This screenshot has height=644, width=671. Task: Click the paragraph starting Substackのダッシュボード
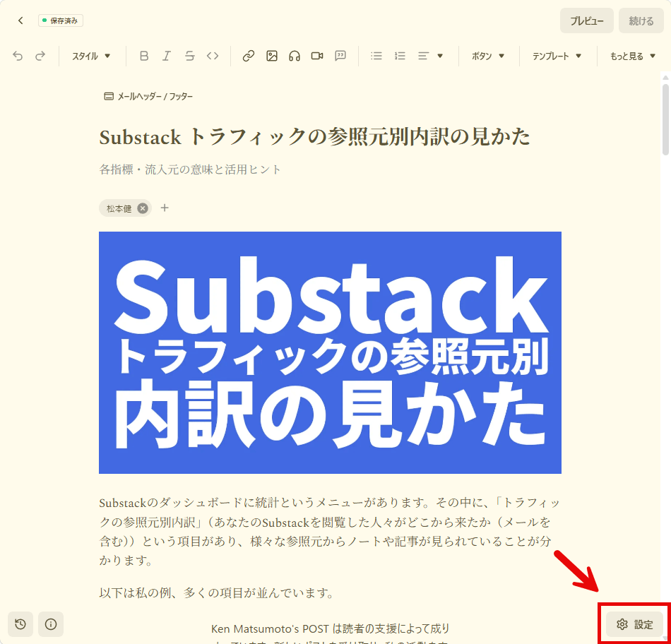(x=330, y=532)
